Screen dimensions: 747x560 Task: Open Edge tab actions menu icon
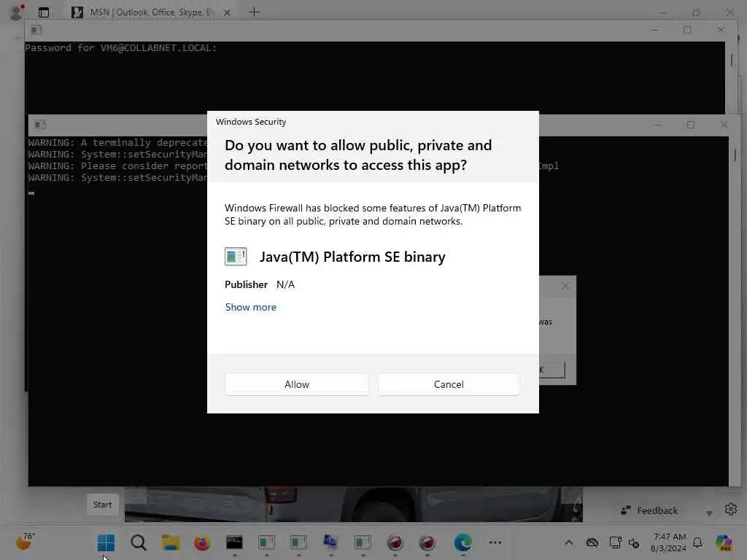click(43, 12)
